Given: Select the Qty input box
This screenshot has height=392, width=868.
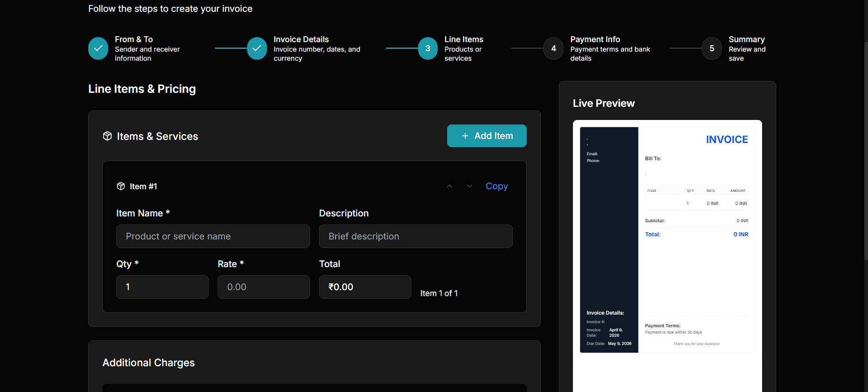Looking at the screenshot, I should point(162,287).
